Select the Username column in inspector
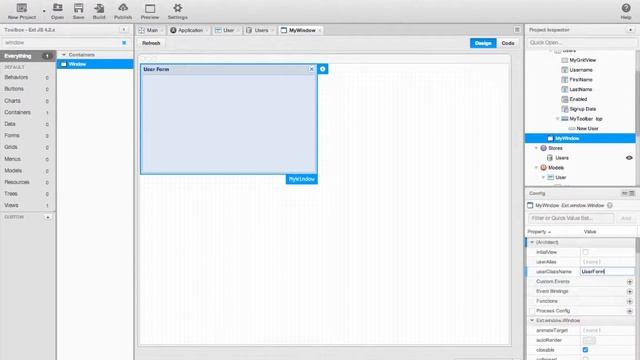This screenshot has width=640, height=360. pos(581,70)
